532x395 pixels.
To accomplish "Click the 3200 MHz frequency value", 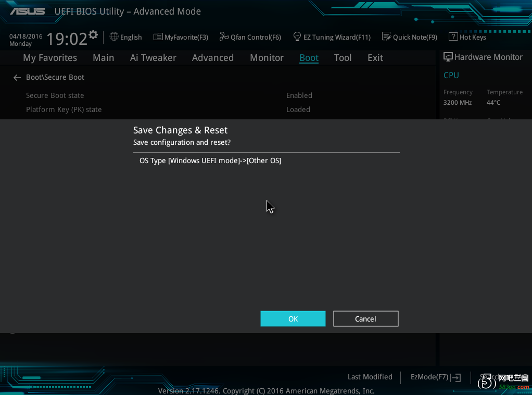I will point(458,103).
